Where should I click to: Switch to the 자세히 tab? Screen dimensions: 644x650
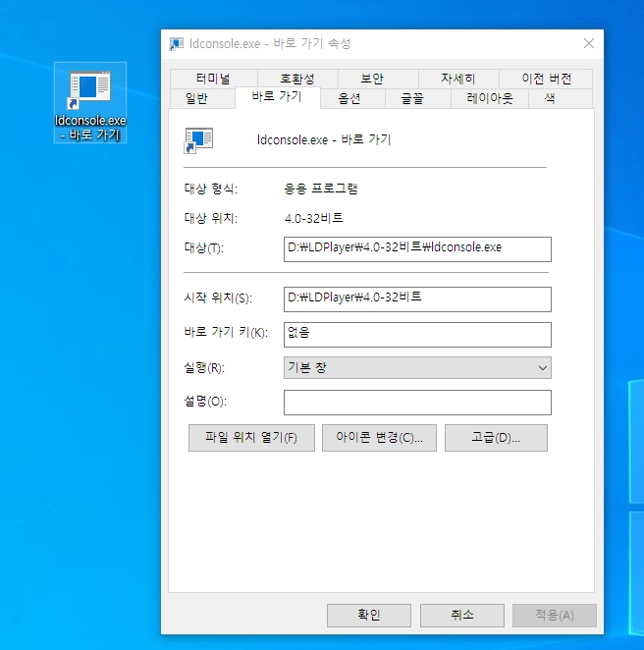pyautogui.click(x=457, y=79)
